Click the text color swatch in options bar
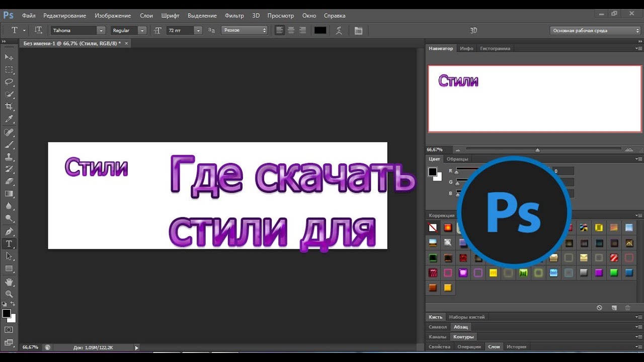644x362 pixels. tap(320, 30)
